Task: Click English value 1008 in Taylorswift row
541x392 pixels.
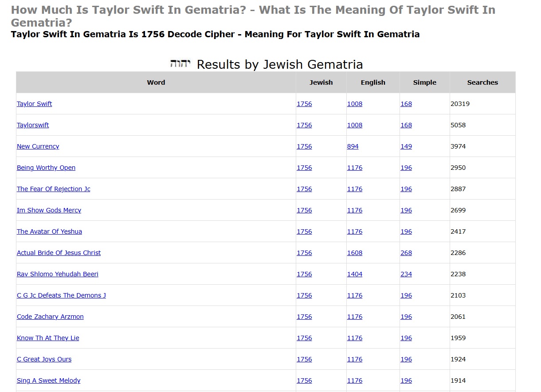Action: pyautogui.click(x=355, y=125)
